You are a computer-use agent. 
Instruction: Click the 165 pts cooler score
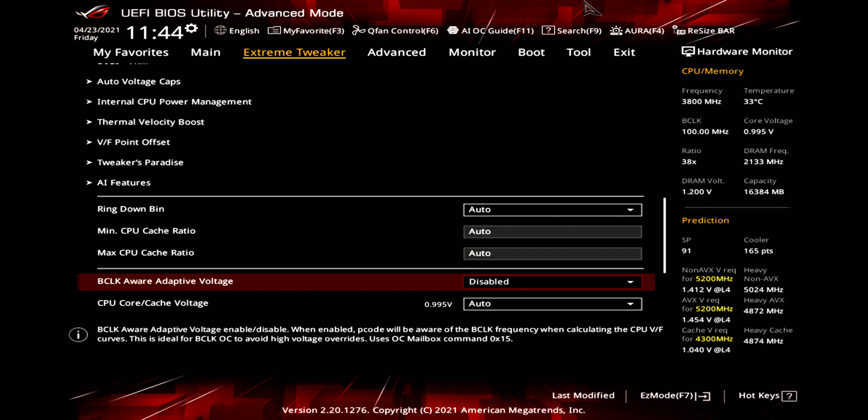[x=758, y=251]
